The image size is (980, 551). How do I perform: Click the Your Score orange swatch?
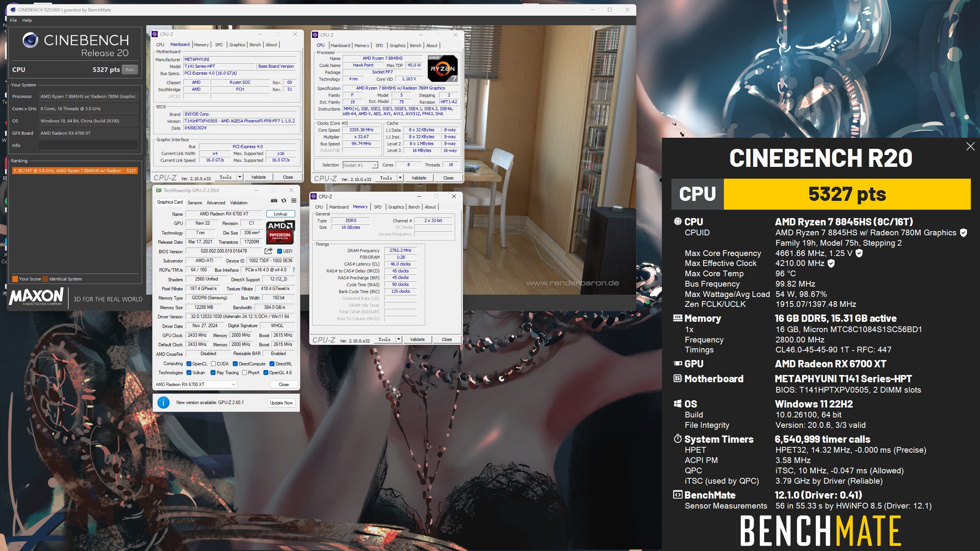pyautogui.click(x=15, y=279)
